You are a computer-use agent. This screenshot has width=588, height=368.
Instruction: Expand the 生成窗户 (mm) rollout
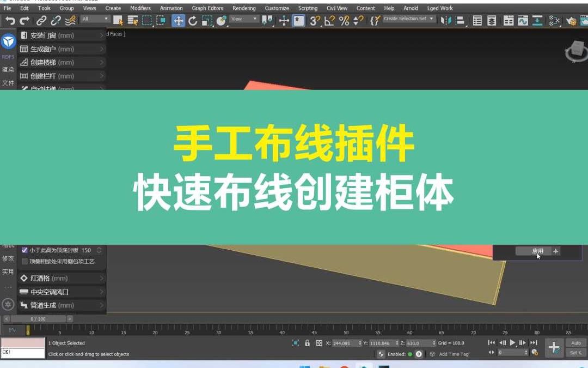point(62,49)
